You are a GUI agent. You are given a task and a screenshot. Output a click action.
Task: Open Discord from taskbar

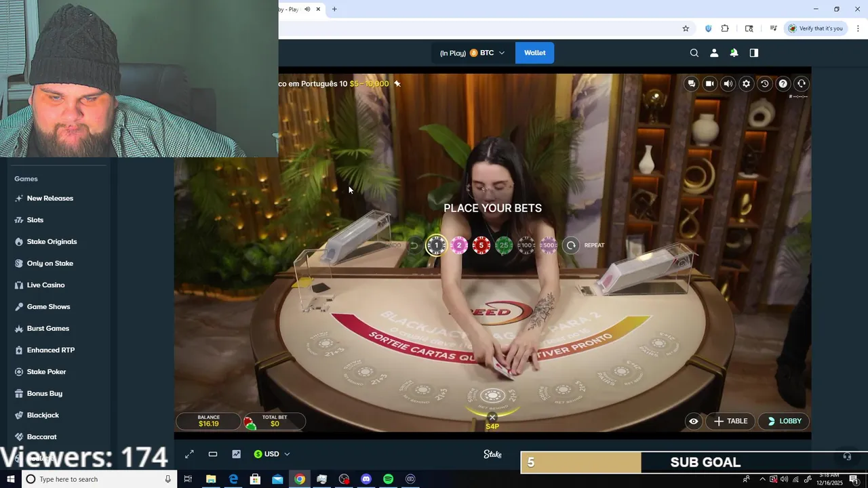tap(366, 479)
